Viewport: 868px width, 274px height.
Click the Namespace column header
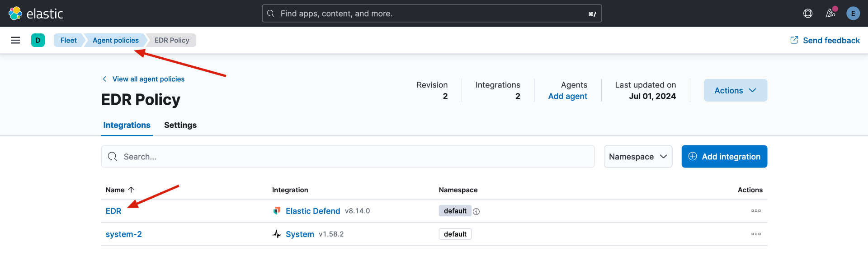458,190
